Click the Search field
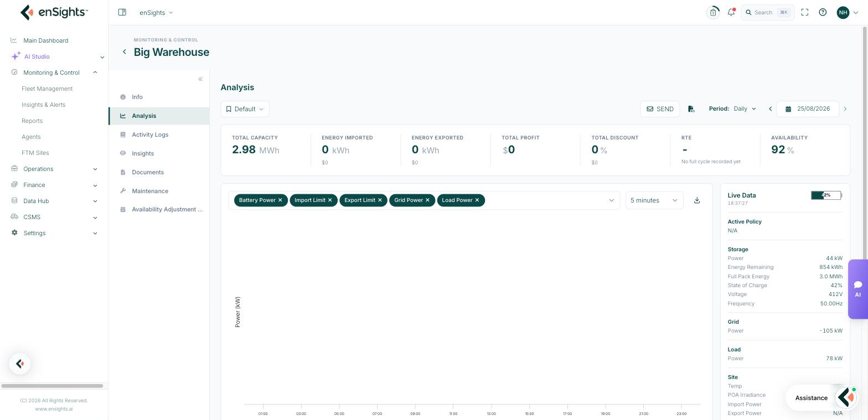This screenshot has height=420, width=868. (768, 12)
